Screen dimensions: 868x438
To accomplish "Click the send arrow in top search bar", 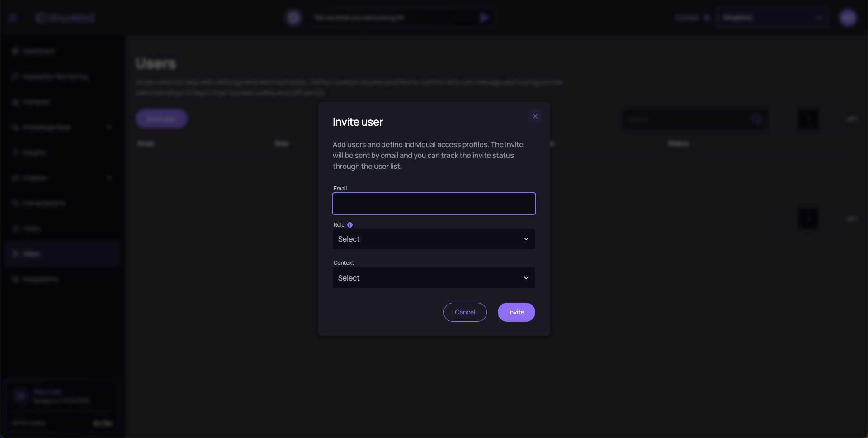I will 484,18.
